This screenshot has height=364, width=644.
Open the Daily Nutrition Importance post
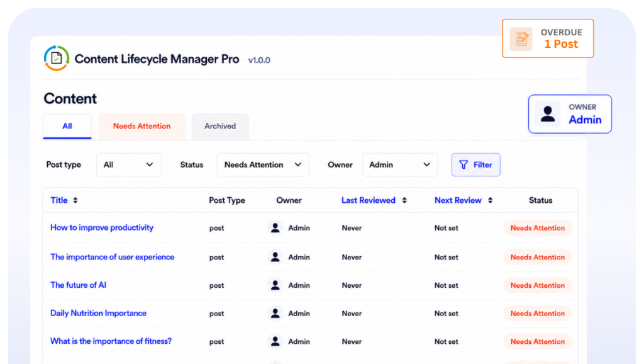pos(98,314)
